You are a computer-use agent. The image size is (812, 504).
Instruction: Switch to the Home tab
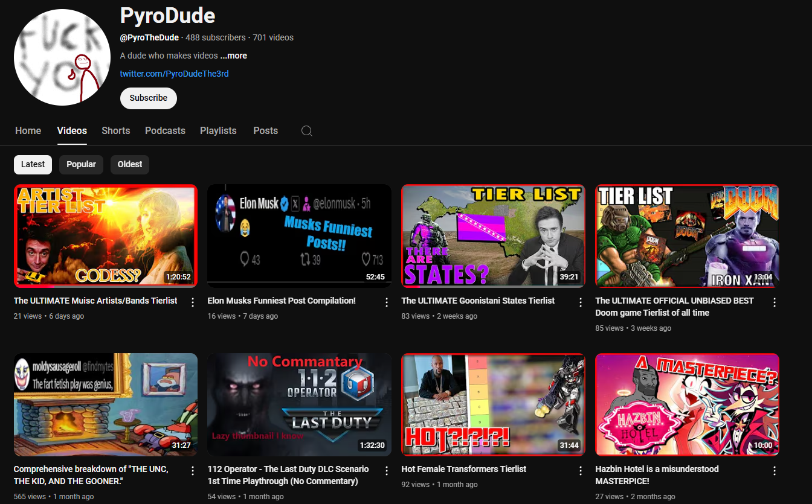pyautogui.click(x=28, y=130)
